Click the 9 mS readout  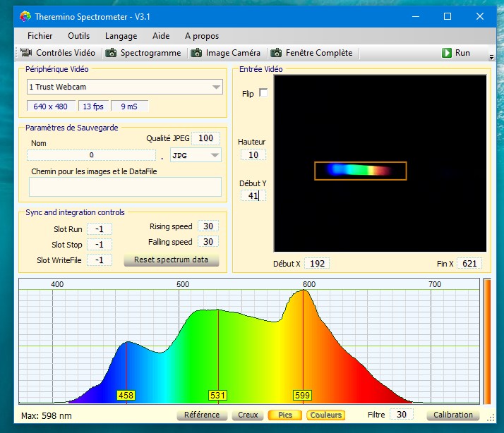pyautogui.click(x=129, y=106)
